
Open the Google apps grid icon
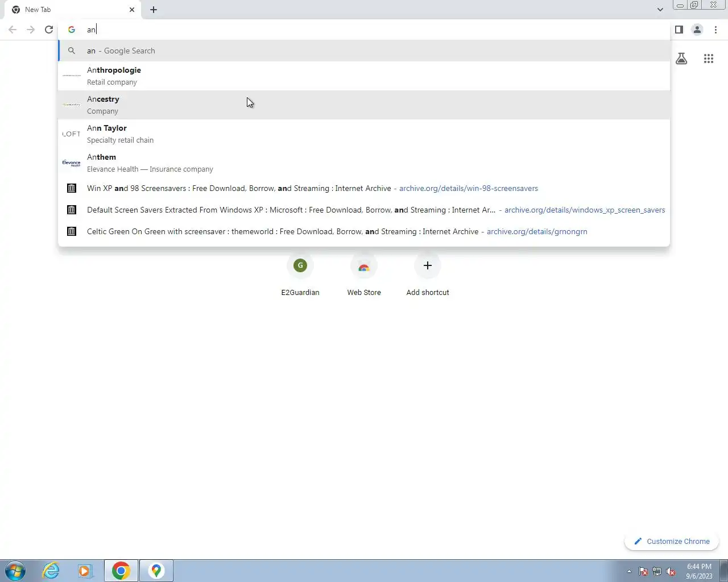[709, 59]
